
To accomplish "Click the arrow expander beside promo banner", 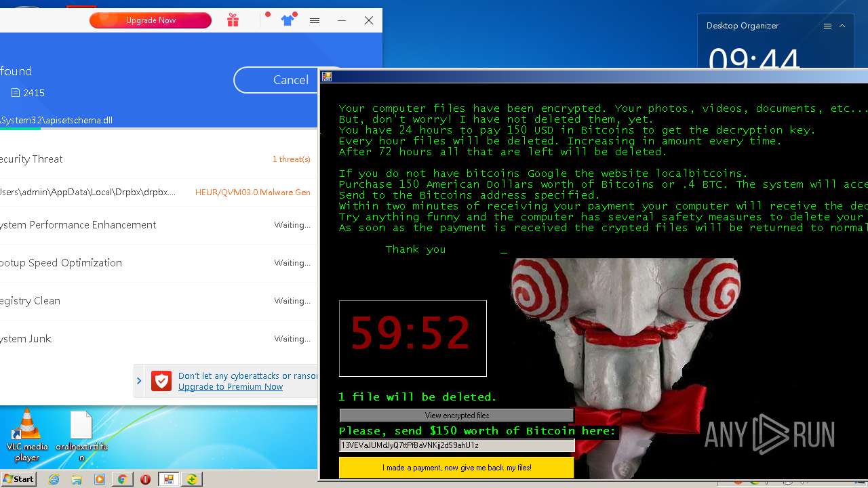I will (139, 381).
